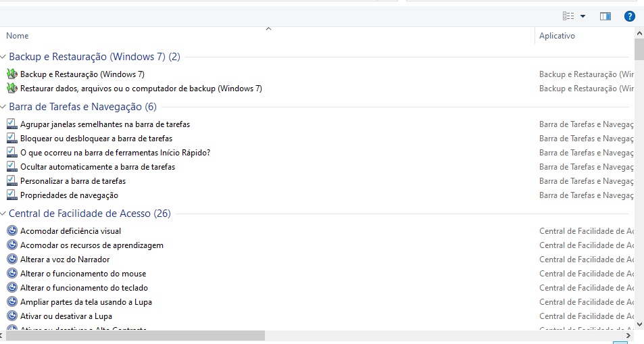Select the Barra de Tarefas e Navegação (6) group title
This screenshot has height=344, width=644.
(82, 107)
